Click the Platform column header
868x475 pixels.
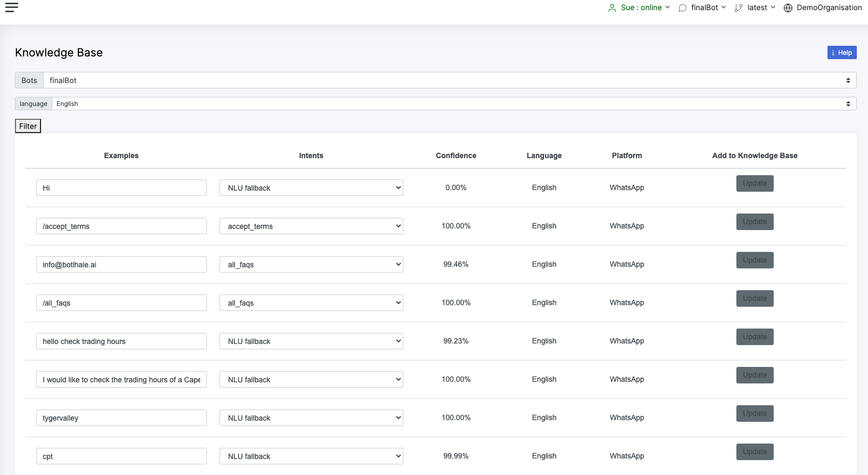[x=627, y=155]
